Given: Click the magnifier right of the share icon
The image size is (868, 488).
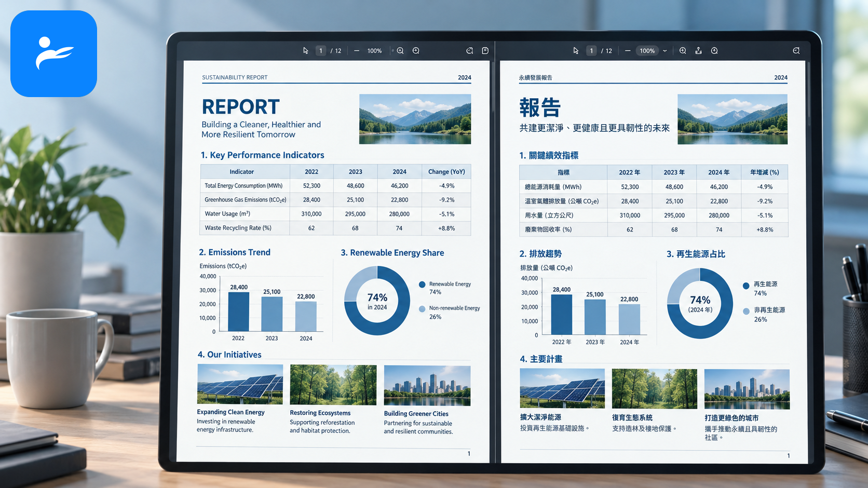Looking at the screenshot, I should (714, 51).
